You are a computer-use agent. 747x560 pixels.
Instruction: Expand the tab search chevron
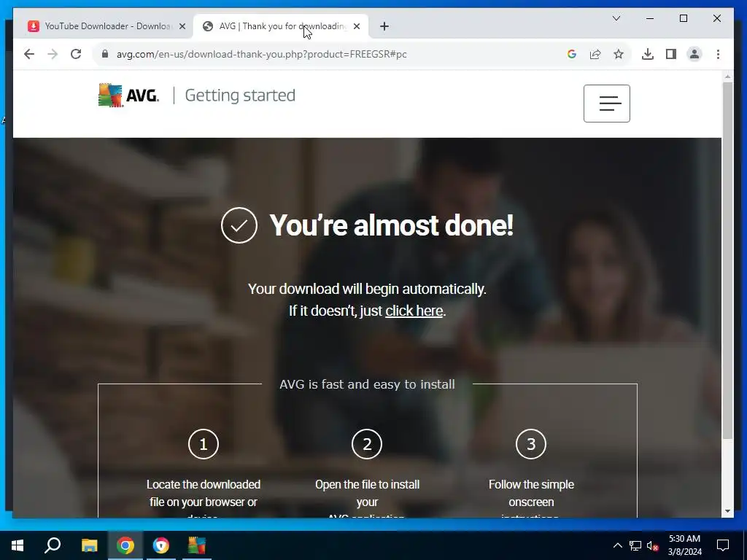coord(616,18)
